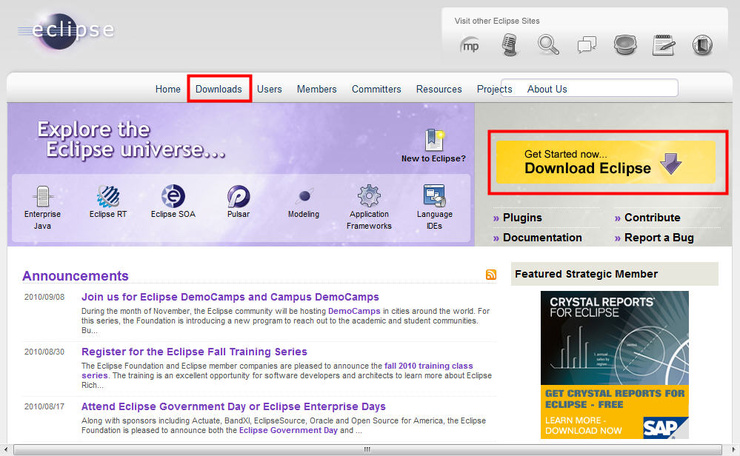Viewport: 740px width, 456px height.
Task: Click the SAP logo in the ad
Action: click(x=664, y=427)
